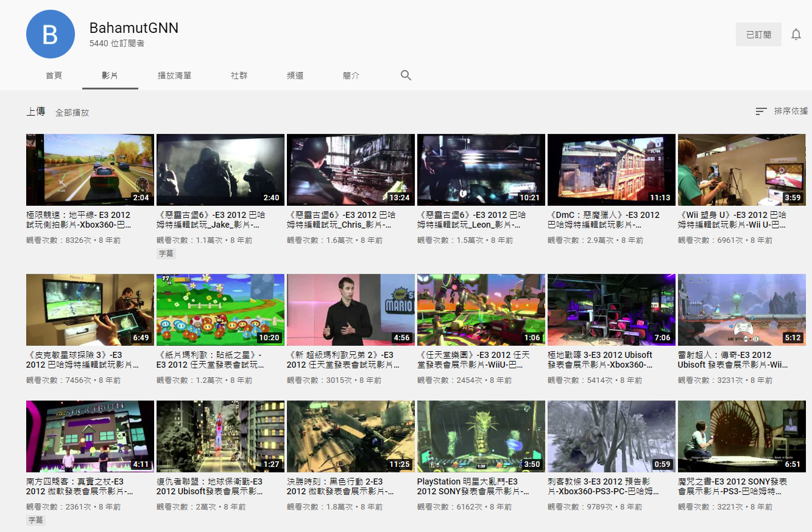Click 觀看次數：2.9萬次 view count text

pos(581,240)
